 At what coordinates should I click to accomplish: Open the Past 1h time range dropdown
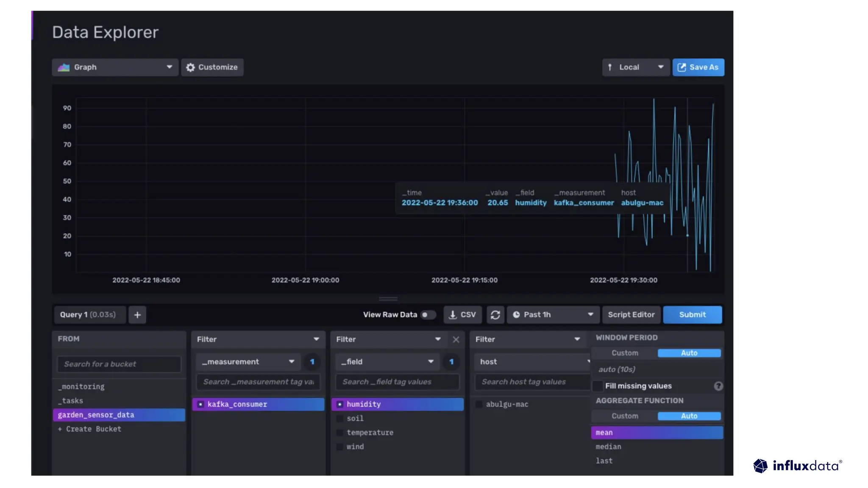(553, 315)
